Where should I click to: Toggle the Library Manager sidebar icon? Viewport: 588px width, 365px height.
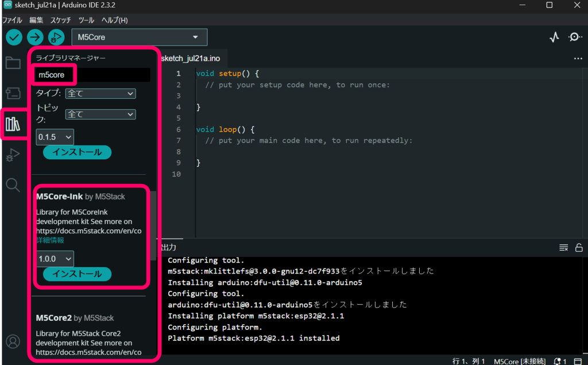(13, 124)
